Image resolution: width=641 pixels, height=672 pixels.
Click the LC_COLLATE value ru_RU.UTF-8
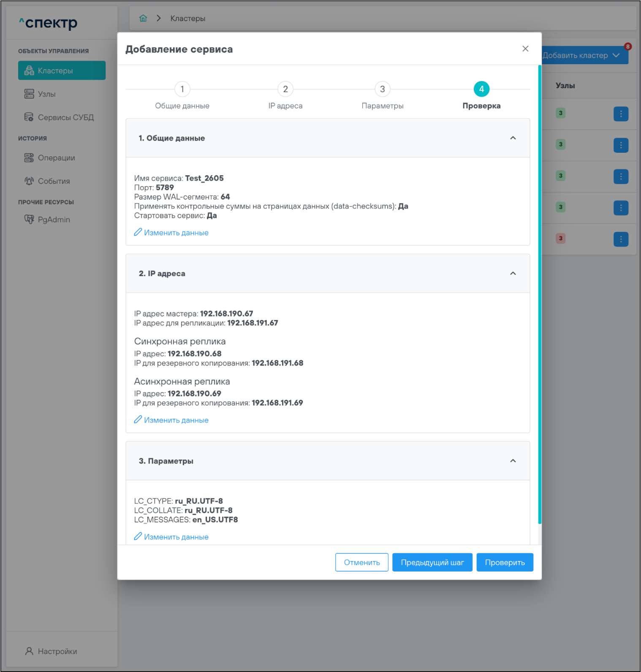click(x=209, y=510)
